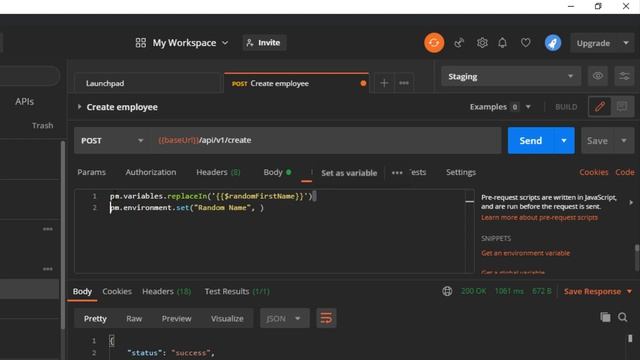Expand the Create employee request description
This screenshot has height=360, width=640.
(80, 107)
